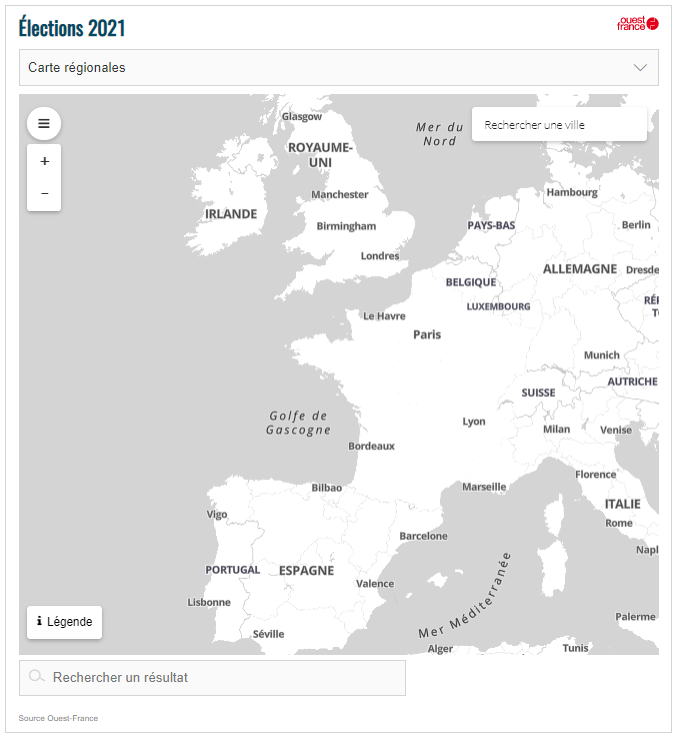Screen dimensions: 680x740
Task: Click the Venise label on the map
Action: point(616,430)
